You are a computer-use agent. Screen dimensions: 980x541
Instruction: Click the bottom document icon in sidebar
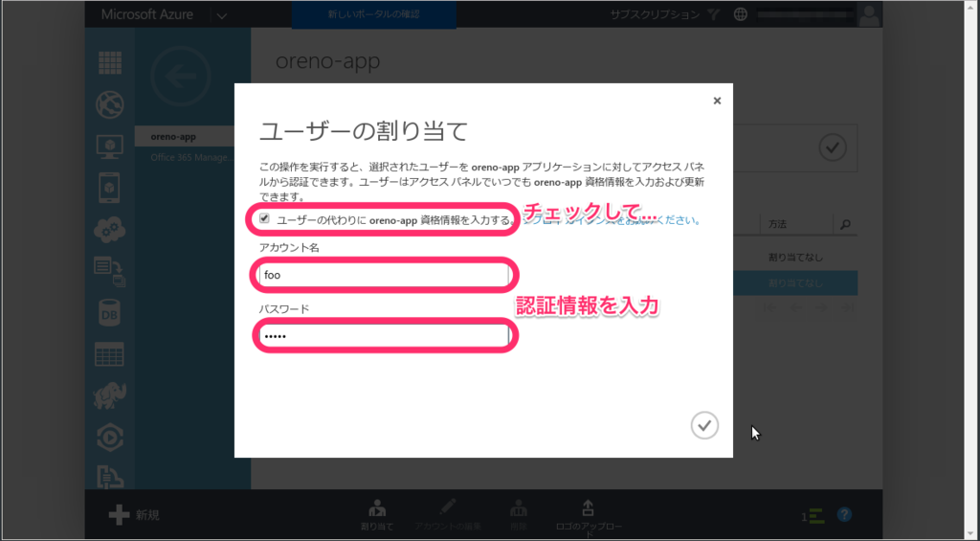point(110,477)
